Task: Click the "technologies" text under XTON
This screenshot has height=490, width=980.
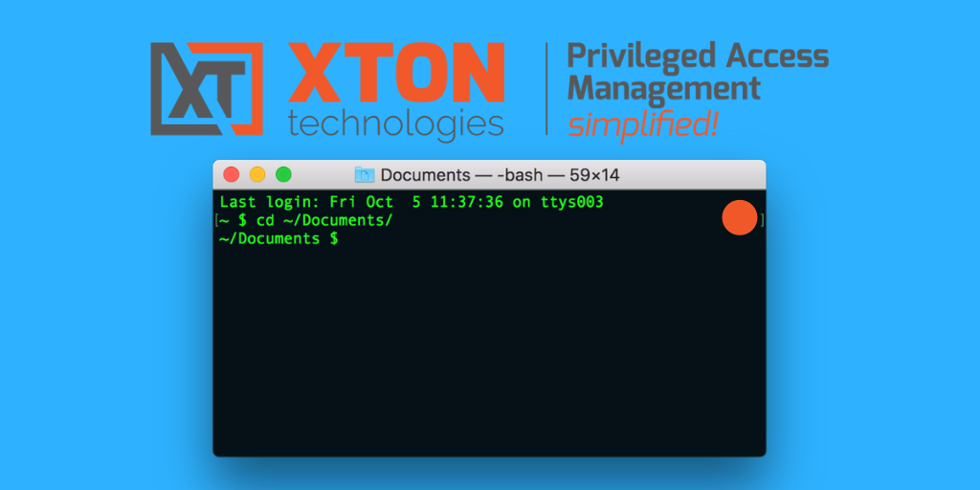Action: pyautogui.click(x=395, y=123)
